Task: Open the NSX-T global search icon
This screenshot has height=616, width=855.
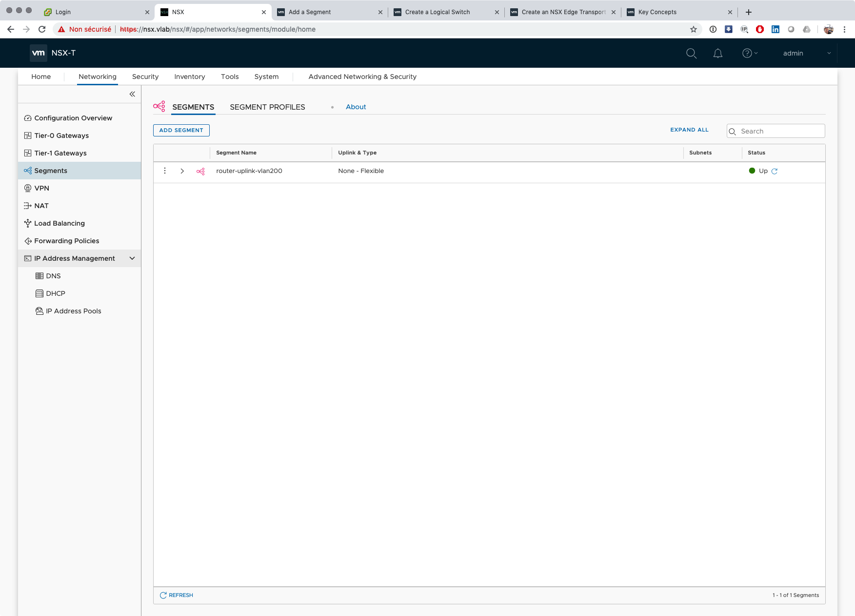Action: 691,53
